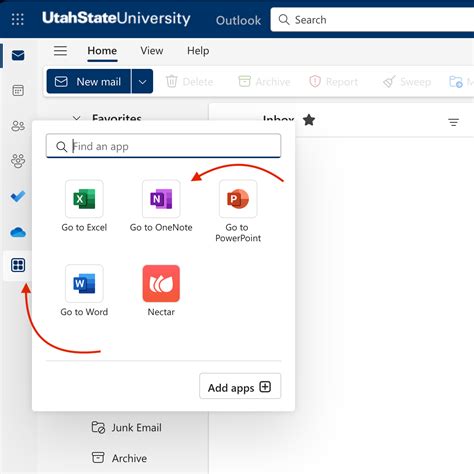Launch Go to PowerPoint app
This screenshot has height=474, width=474.
[x=238, y=211]
